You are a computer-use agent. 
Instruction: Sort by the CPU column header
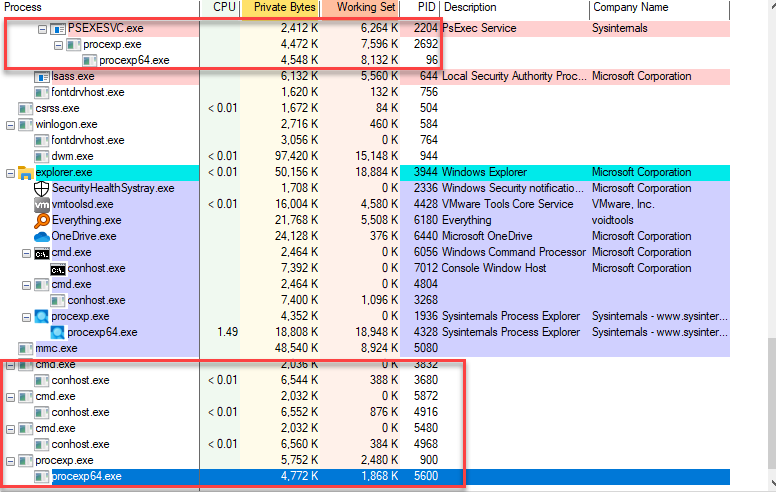point(220,7)
